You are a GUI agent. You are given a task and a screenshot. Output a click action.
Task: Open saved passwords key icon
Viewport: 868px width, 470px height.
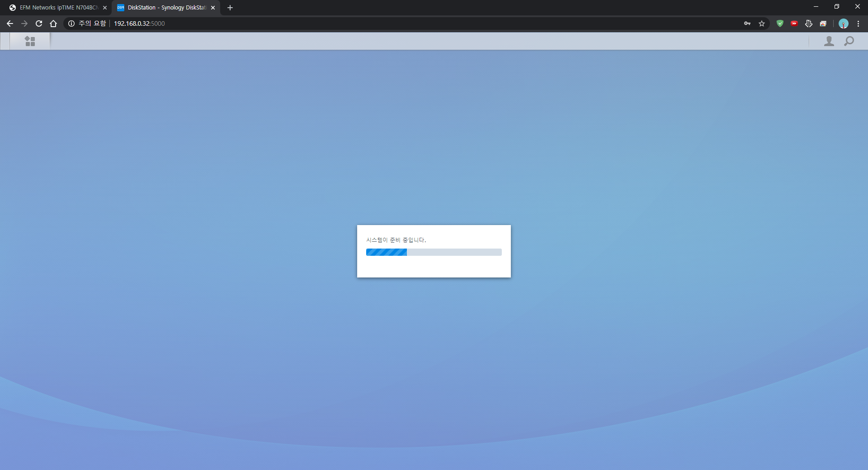[x=747, y=23]
